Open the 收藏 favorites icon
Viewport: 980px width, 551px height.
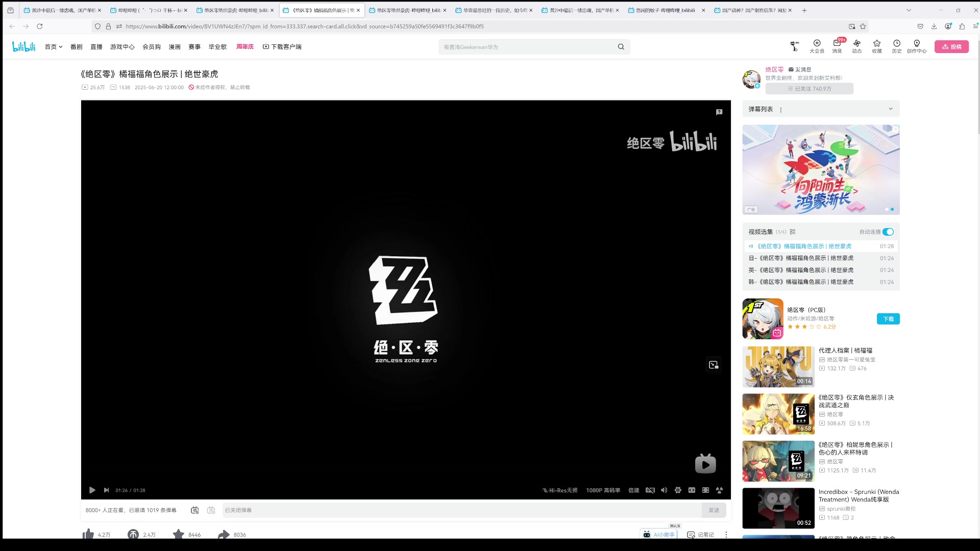[877, 46]
